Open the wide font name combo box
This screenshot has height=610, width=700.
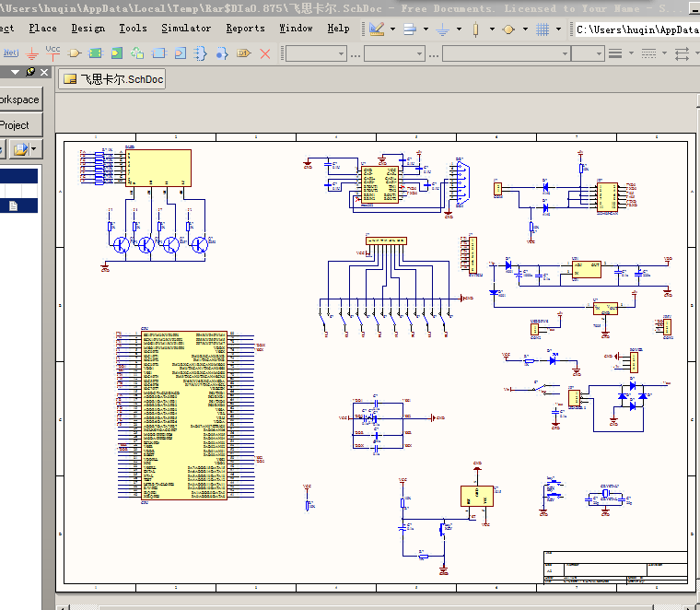507,53
